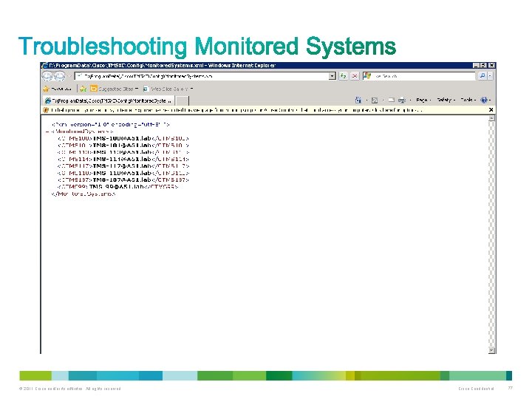
Task: Click the IE Forward navigation button
Action: (x=60, y=76)
